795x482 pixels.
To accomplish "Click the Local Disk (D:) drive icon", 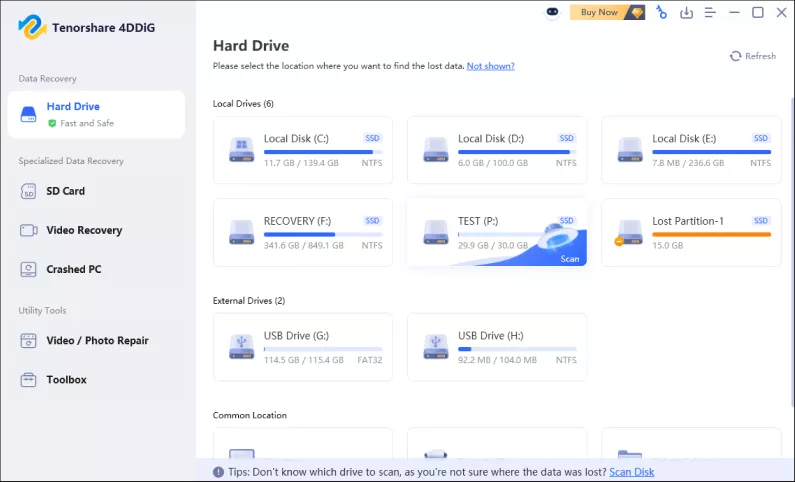I will click(x=436, y=150).
